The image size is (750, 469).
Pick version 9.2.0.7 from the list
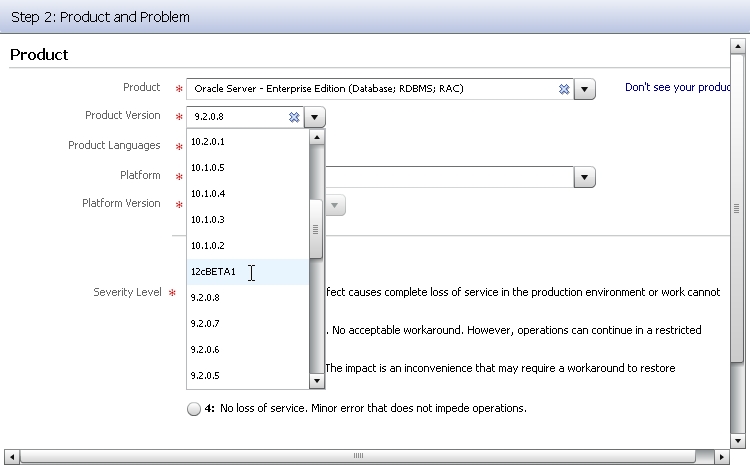point(248,324)
